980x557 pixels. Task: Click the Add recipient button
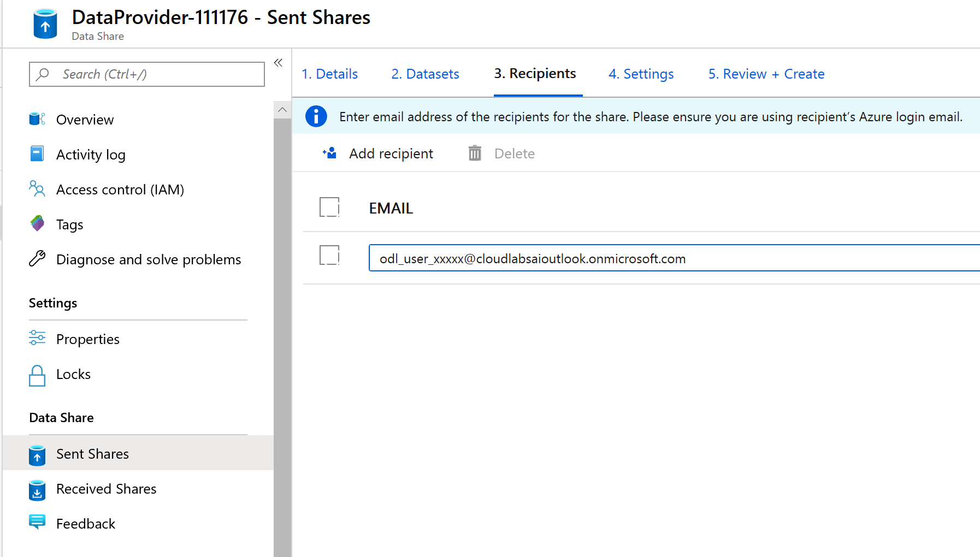point(378,153)
